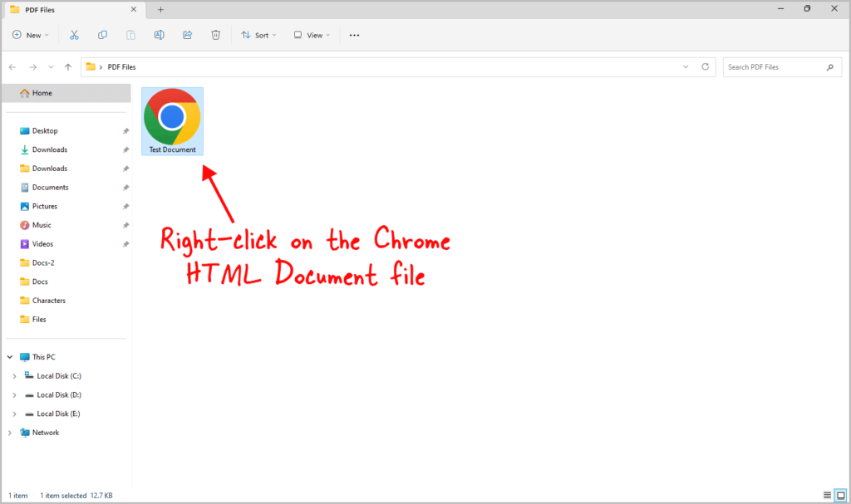The image size is (851, 504).
Task: Open the See more ellipsis menu
Action: 354,35
